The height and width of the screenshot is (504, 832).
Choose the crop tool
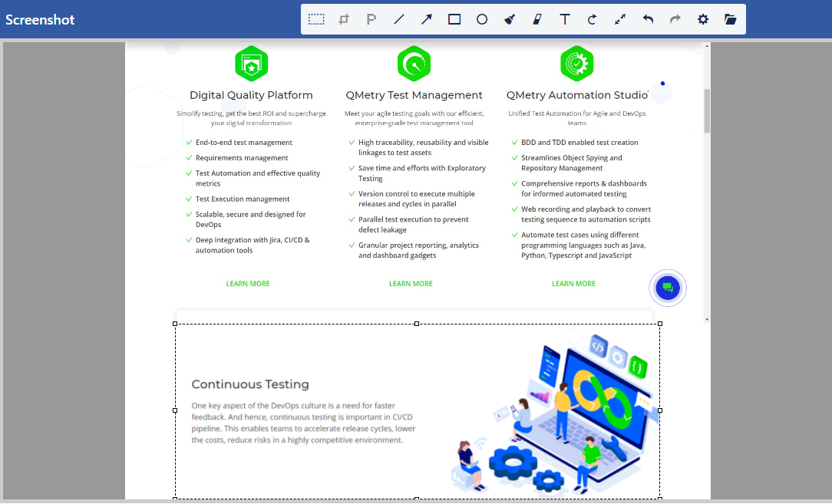click(344, 19)
